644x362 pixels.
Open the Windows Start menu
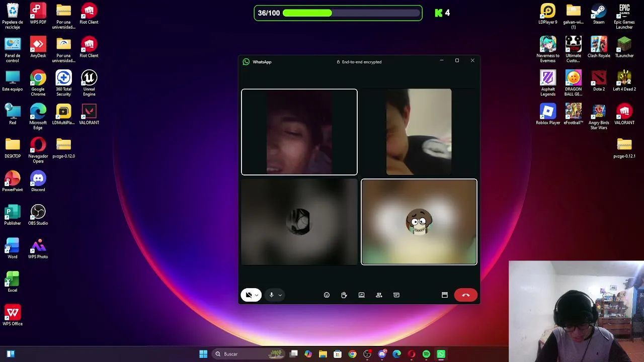[203, 354]
